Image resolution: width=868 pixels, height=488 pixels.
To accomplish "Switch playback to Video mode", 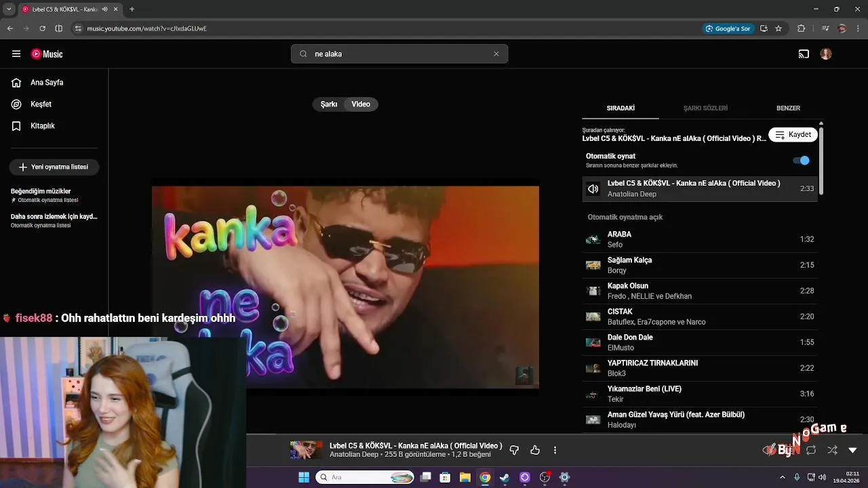I will click(361, 104).
